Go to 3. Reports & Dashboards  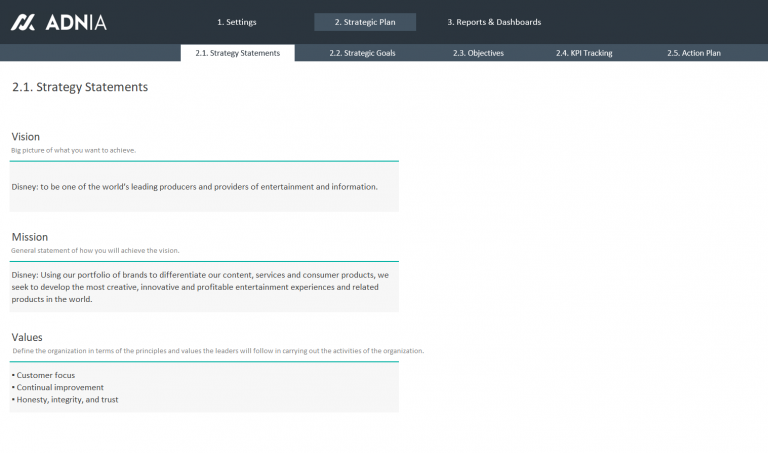[494, 22]
